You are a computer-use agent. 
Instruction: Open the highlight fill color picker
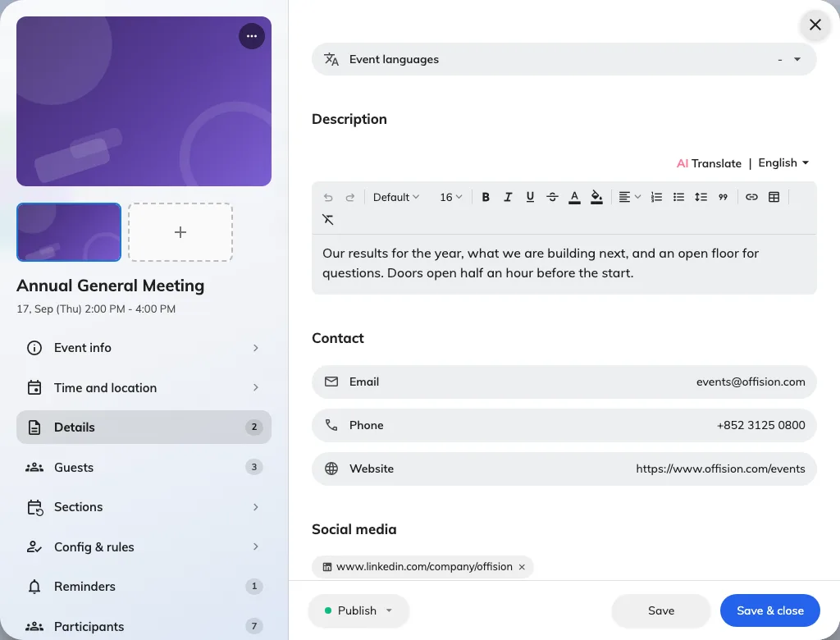tap(597, 197)
